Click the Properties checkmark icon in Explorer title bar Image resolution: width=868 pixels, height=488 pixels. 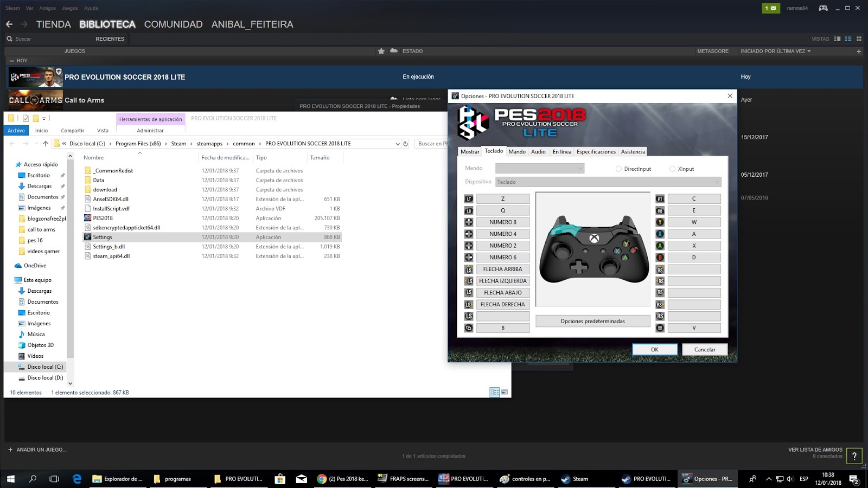tap(25, 118)
